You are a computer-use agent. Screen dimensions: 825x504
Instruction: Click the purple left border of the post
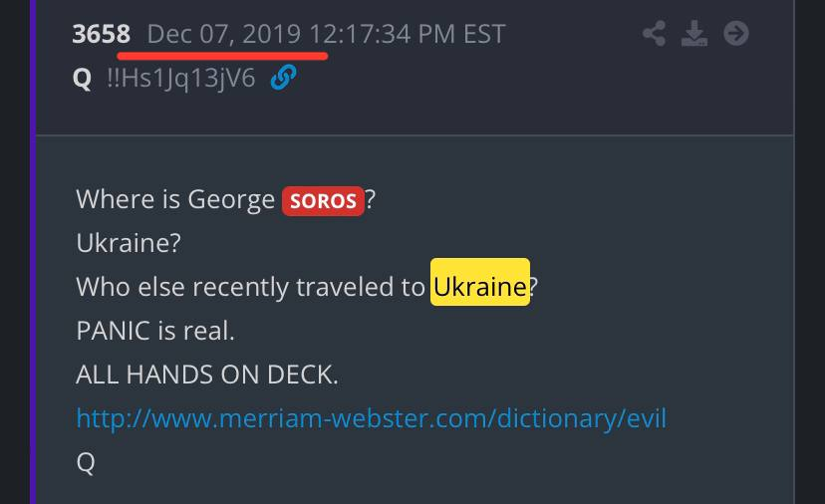click(33, 252)
